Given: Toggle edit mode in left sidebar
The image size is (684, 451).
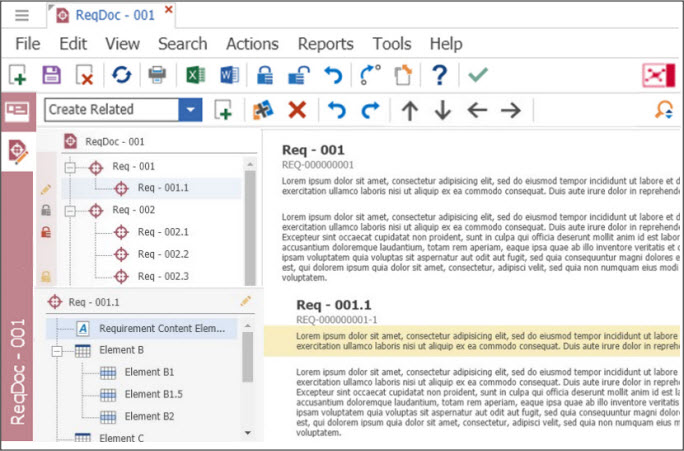Looking at the screenshot, I should (18, 151).
